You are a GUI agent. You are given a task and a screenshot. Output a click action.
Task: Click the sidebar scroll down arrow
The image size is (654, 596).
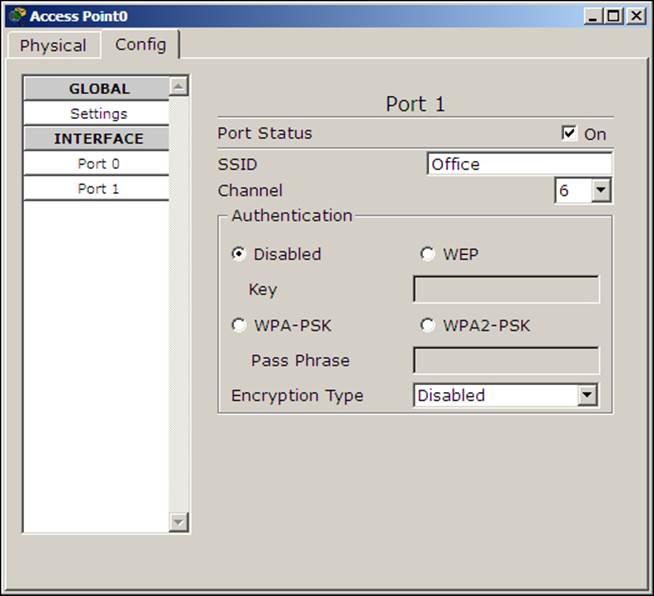click(x=179, y=522)
